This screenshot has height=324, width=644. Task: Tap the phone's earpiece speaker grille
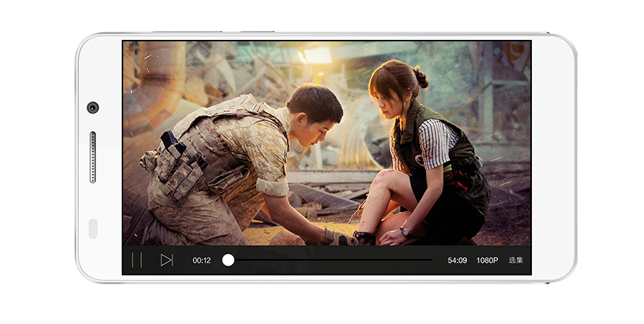coord(93,157)
